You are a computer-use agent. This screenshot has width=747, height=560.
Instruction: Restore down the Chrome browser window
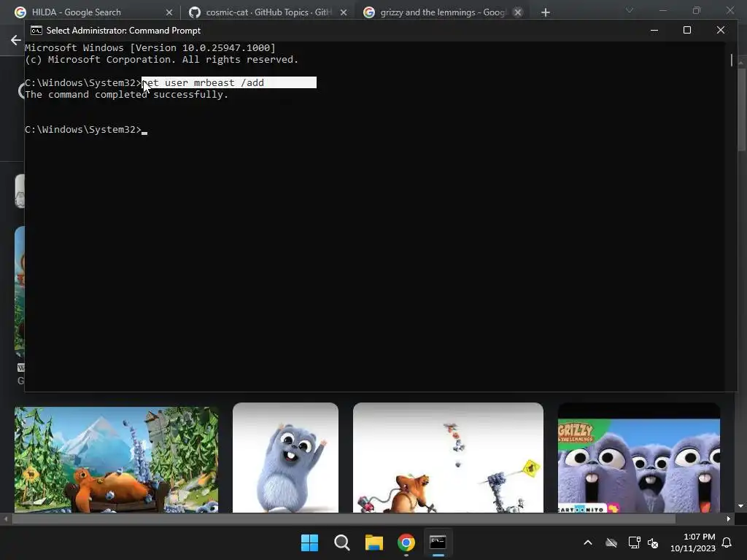[x=697, y=10]
